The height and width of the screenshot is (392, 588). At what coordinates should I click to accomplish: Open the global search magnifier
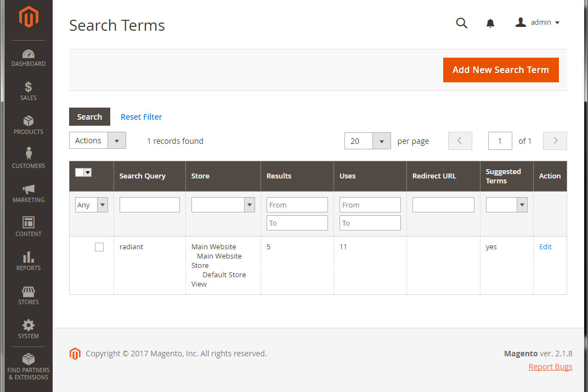point(461,23)
